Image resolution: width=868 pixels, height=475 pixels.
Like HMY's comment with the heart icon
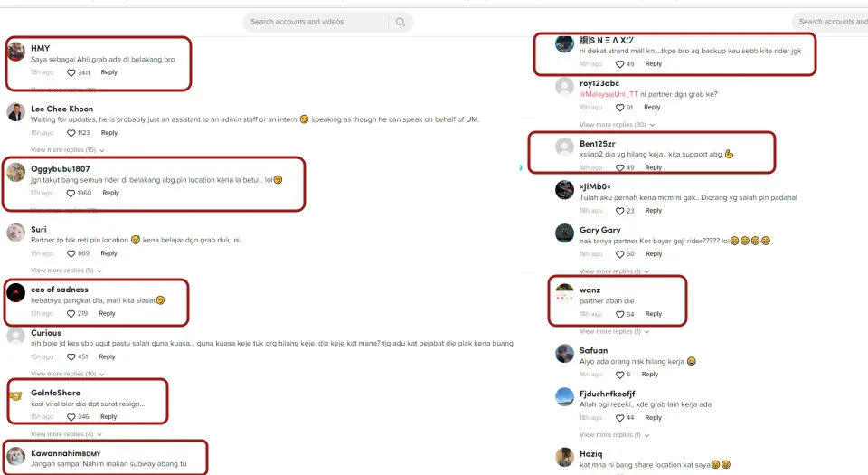(71, 72)
